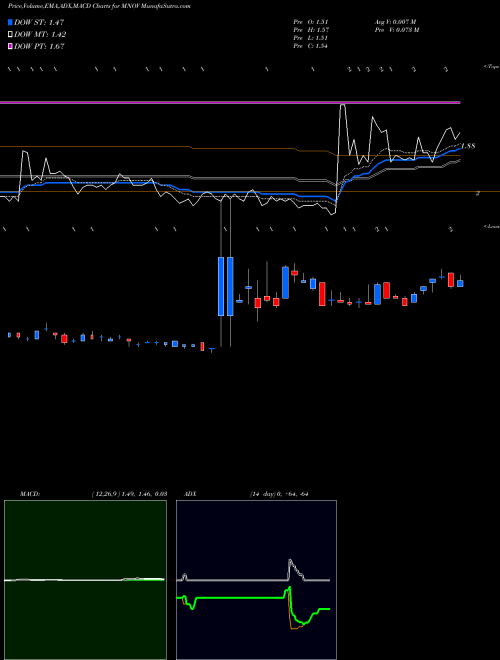Click the MACD (12,26,9) parameters text
The width and height of the screenshot is (500, 660).
(129, 494)
